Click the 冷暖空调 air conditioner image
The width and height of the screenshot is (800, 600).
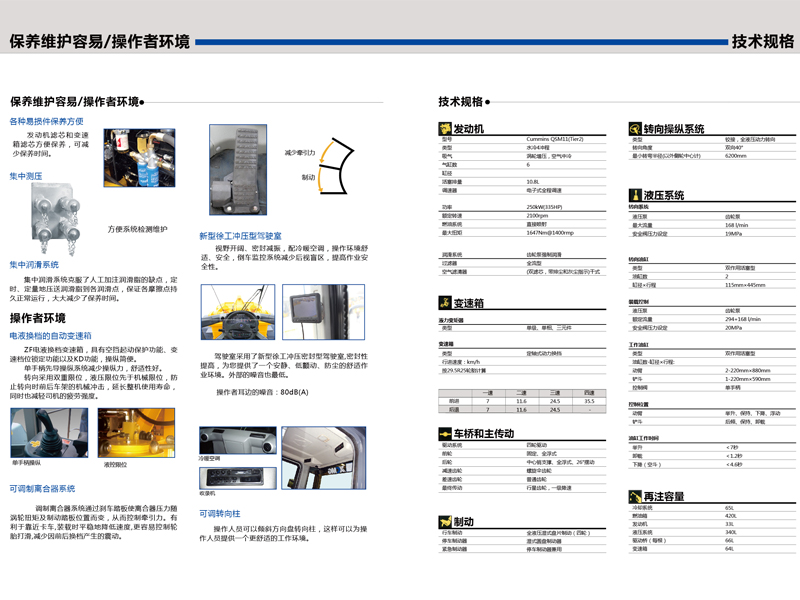(x=235, y=439)
